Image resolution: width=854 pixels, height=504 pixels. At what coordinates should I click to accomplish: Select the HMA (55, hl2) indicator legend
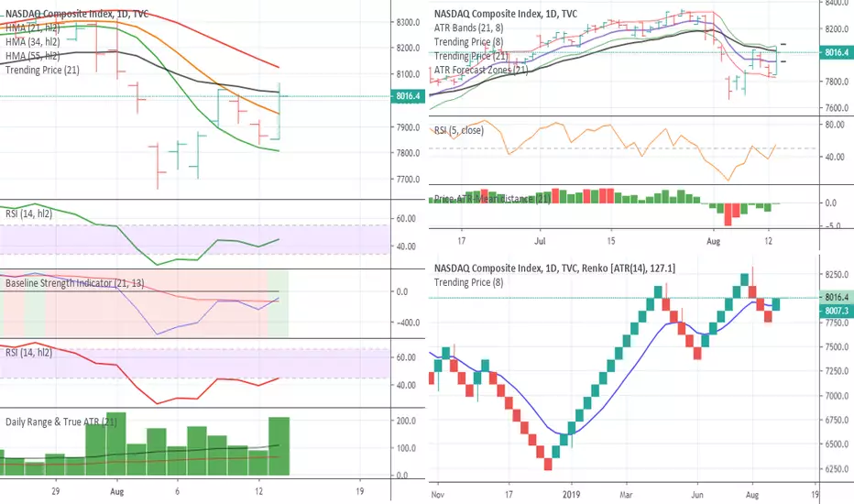pos(33,56)
